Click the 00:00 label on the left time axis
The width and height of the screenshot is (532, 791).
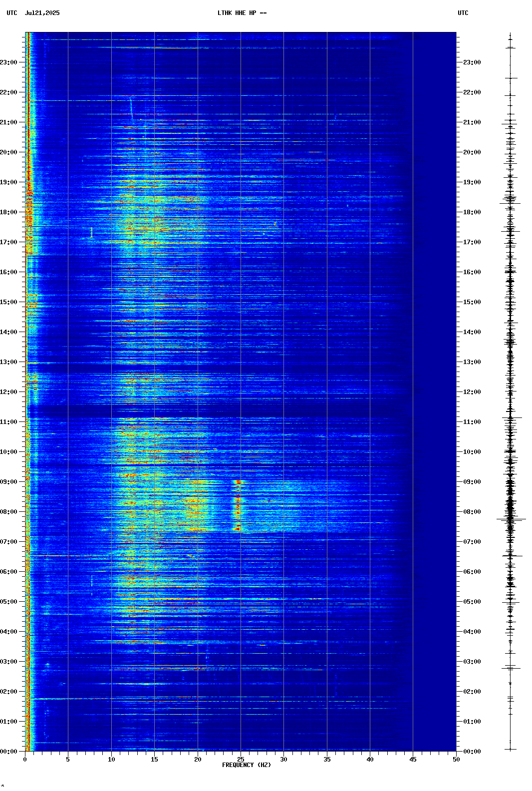pyautogui.click(x=8, y=752)
